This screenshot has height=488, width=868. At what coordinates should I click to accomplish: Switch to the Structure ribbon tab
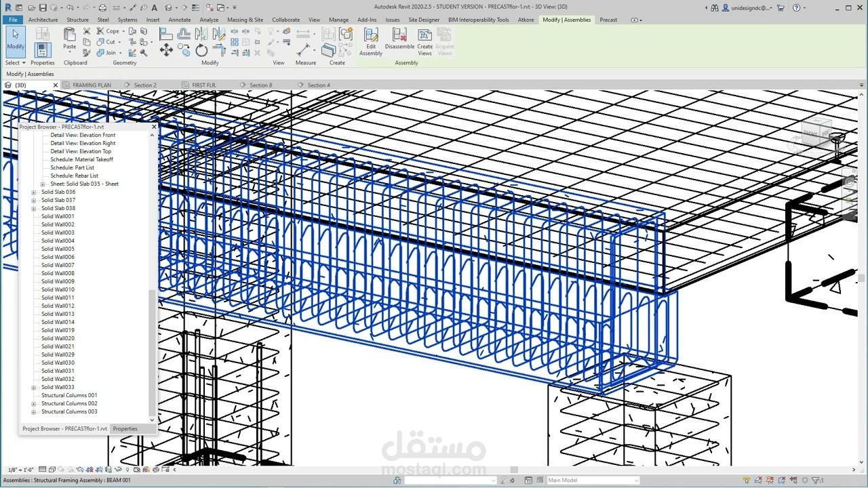coord(77,20)
